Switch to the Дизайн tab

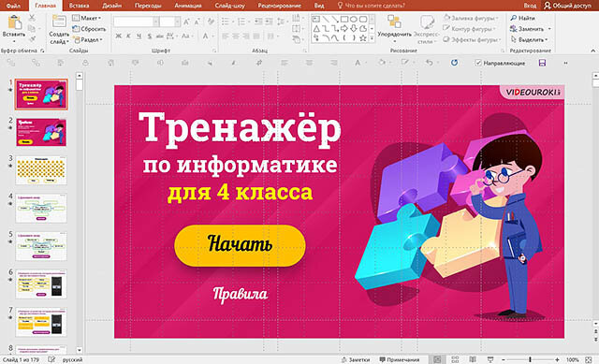(112, 6)
